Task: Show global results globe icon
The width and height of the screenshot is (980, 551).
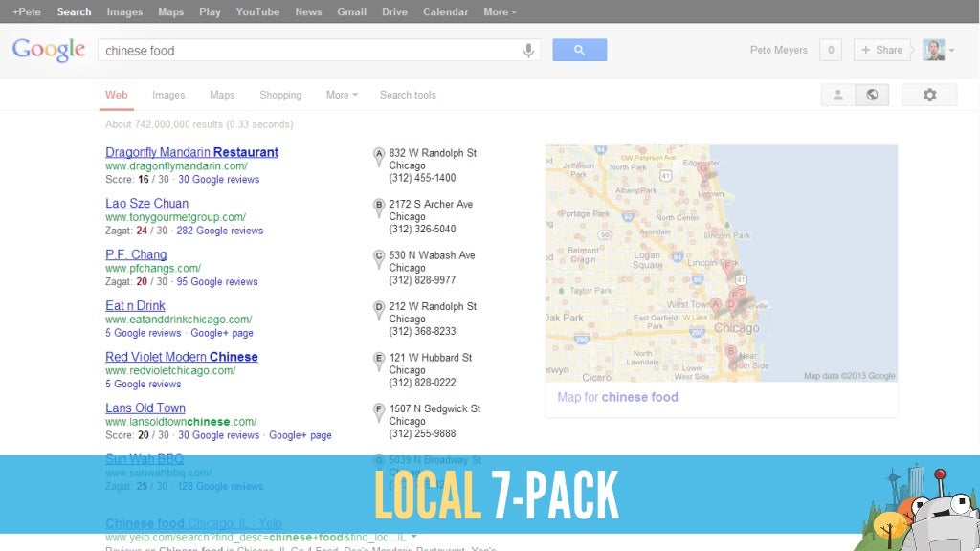Action: tap(872, 95)
